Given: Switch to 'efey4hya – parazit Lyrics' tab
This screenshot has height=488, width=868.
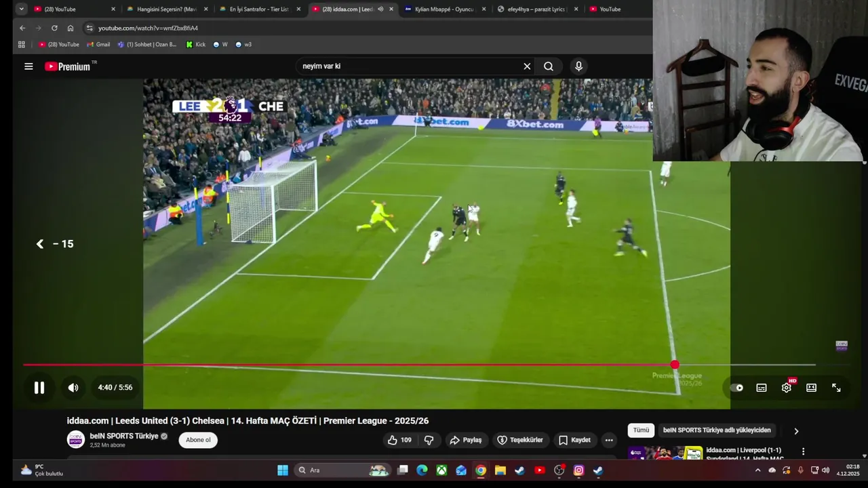Looking at the screenshot, I should pyautogui.click(x=537, y=9).
